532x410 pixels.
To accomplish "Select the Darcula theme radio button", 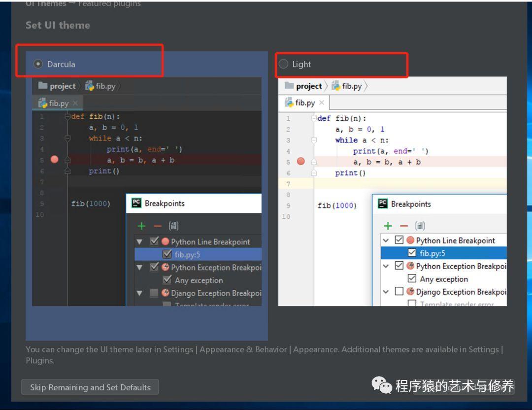I will coord(38,64).
